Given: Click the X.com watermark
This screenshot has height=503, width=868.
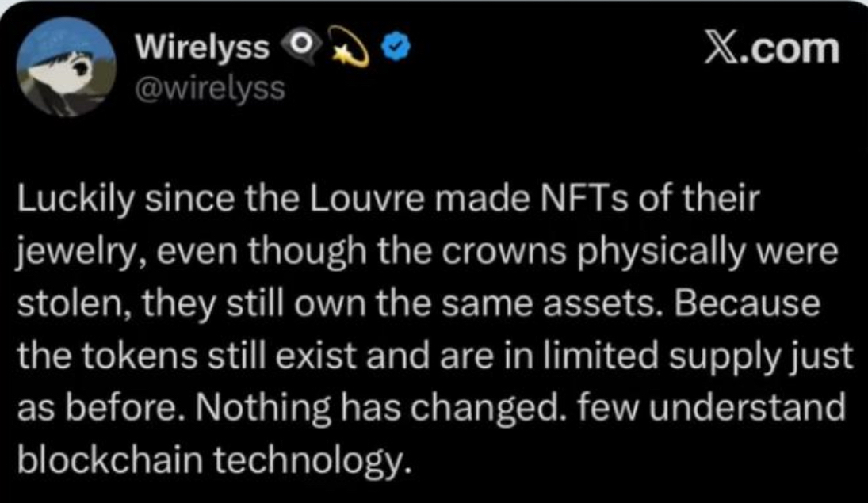Looking at the screenshot, I should (x=770, y=50).
